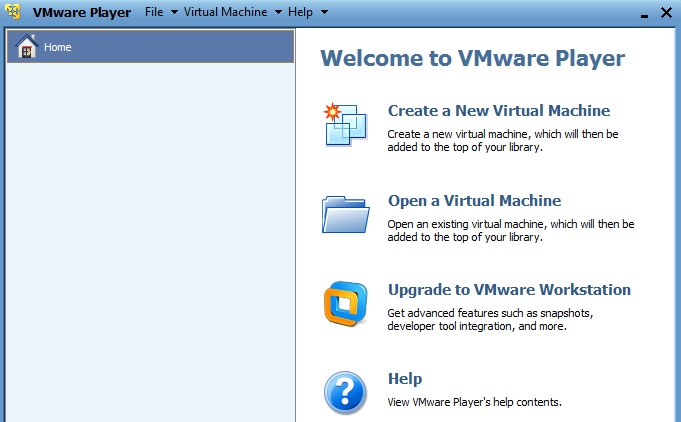The width and height of the screenshot is (681, 422).
Task: Open the Virtual Machine menu
Action: coord(225,12)
